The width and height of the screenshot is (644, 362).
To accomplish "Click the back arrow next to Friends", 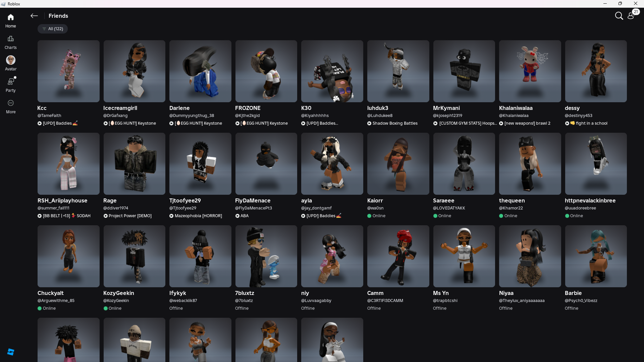I will point(34,16).
